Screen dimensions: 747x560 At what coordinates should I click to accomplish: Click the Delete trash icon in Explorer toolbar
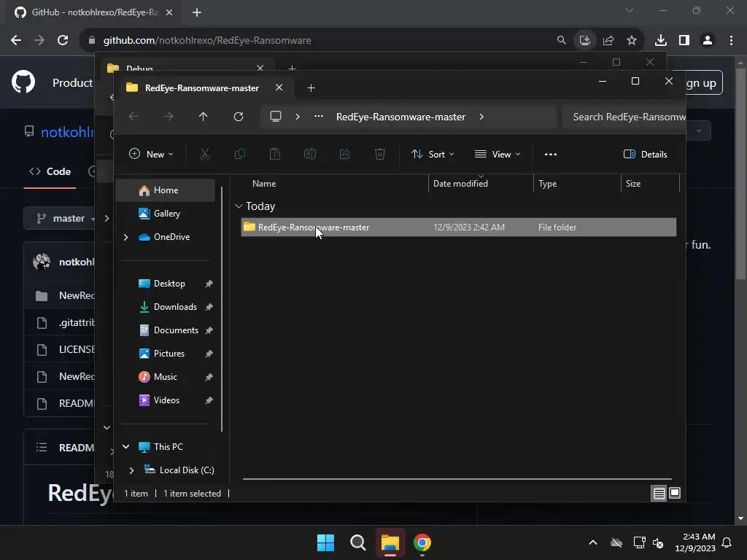click(379, 155)
